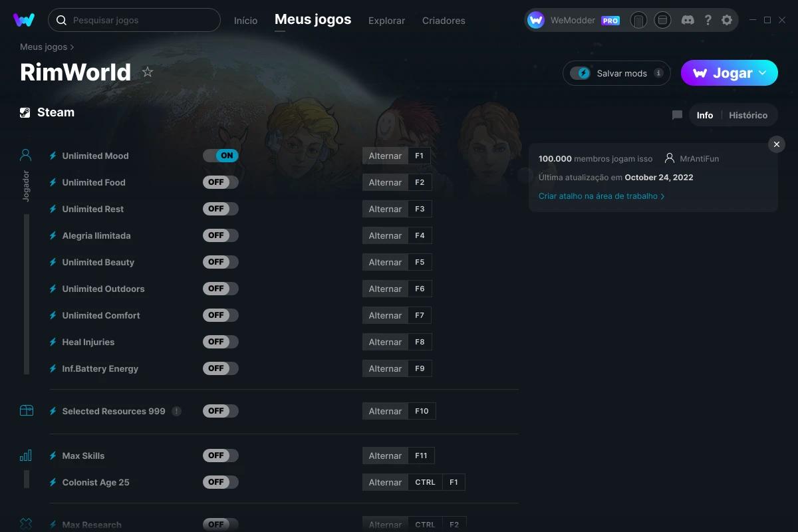This screenshot has height=532, width=798.
Task: Select the Jogador category icon
Action: click(26, 156)
